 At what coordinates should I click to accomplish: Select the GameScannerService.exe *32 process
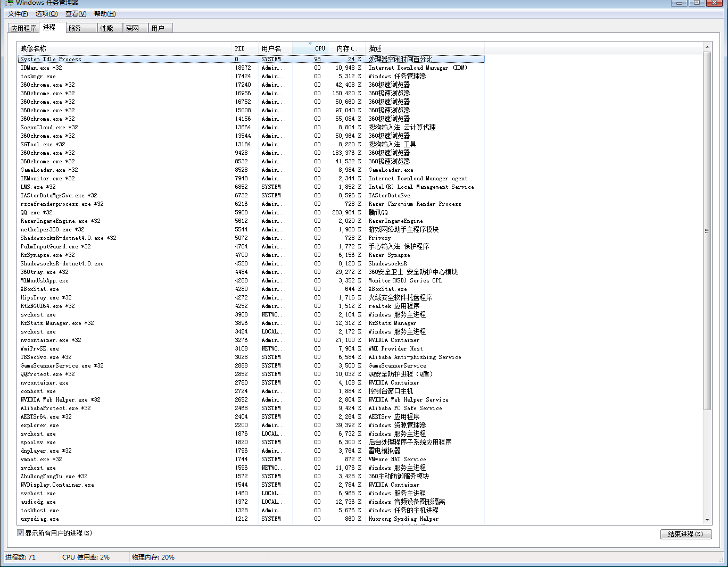click(251, 365)
